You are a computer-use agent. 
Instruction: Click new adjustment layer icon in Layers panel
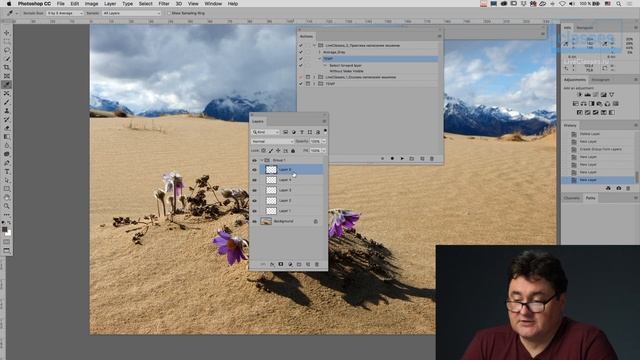tap(290, 264)
